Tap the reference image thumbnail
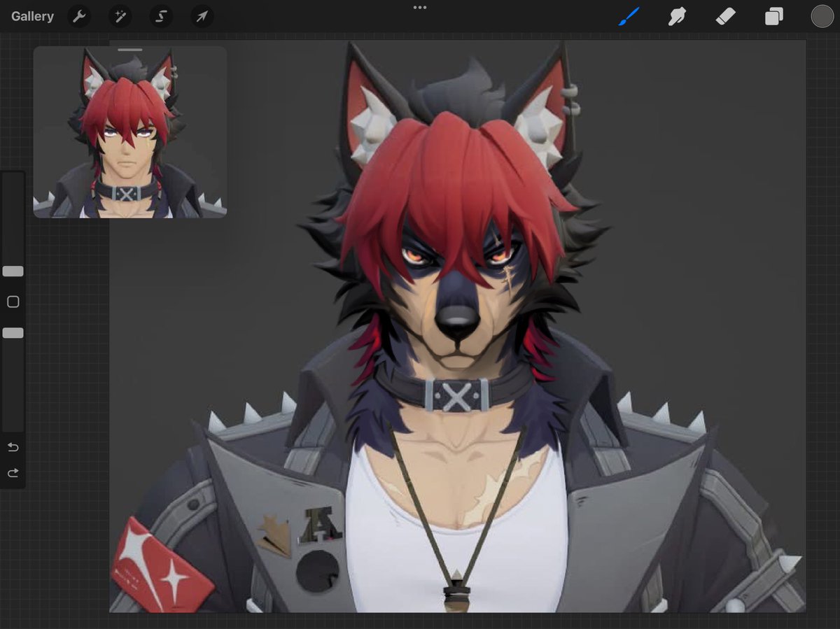This screenshot has width=840, height=629. tap(132, 133)
